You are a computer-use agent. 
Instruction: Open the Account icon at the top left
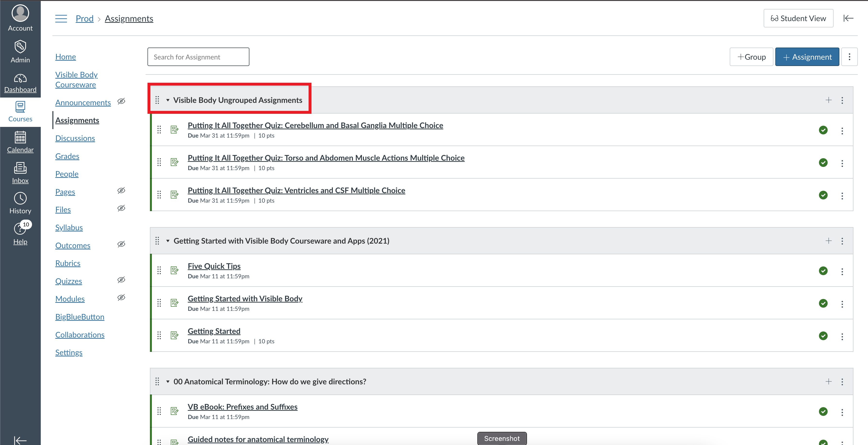[x=20, y=15]
